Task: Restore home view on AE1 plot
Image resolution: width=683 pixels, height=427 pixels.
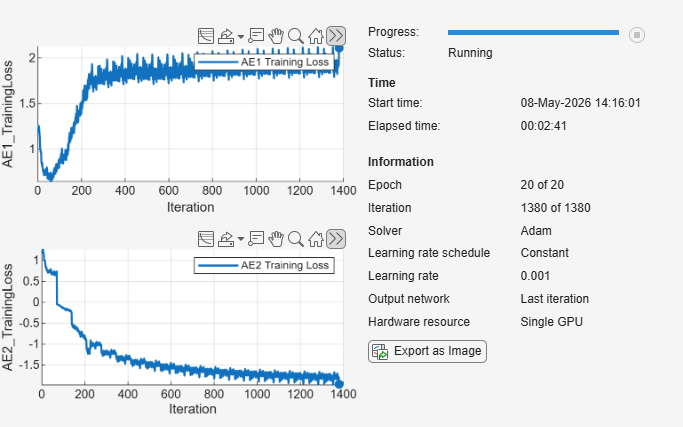Action: click(316, 36)
